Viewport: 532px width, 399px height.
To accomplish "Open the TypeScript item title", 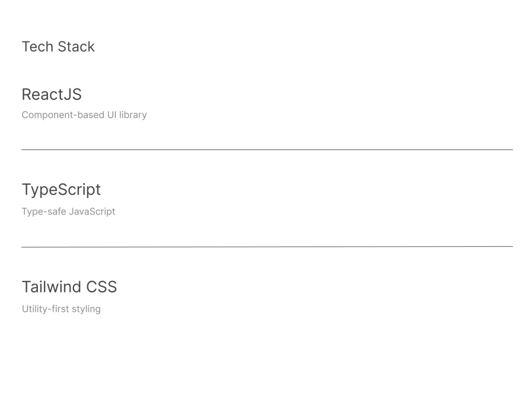I will [x=61, y=190].
